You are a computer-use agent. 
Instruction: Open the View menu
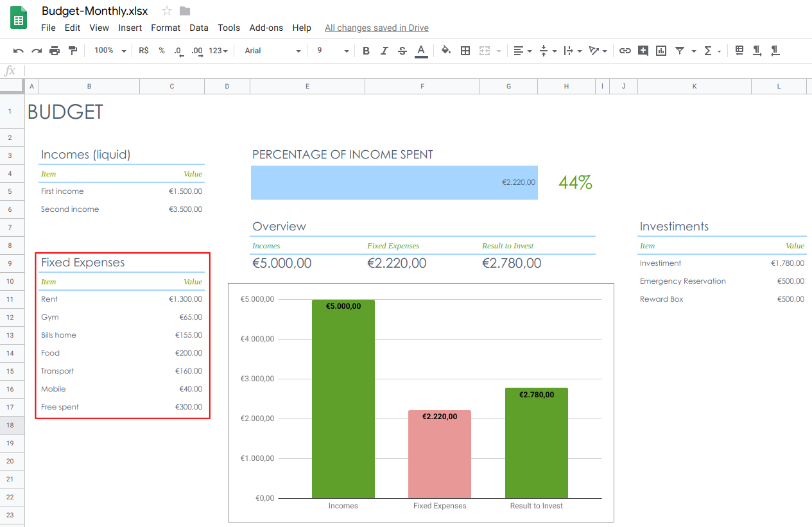click(99, 28)
